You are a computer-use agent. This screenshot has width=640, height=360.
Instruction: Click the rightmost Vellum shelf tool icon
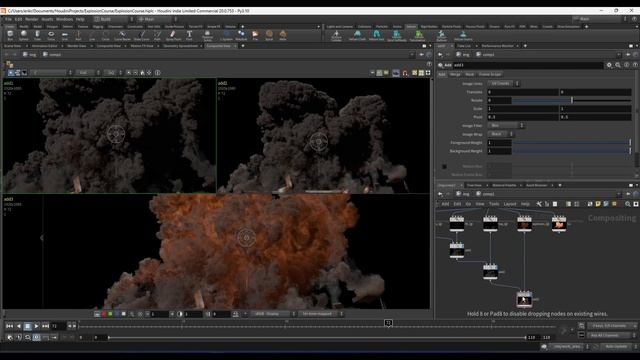[x=463, y=35]
